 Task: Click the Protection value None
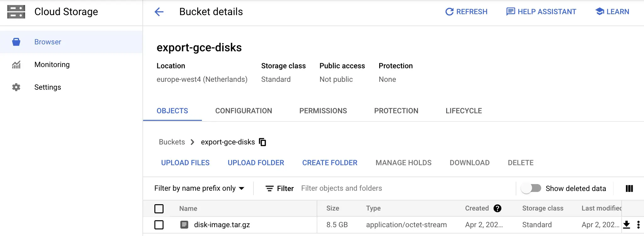(387, 79)
